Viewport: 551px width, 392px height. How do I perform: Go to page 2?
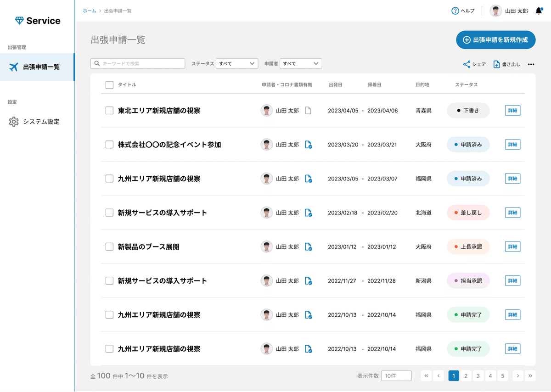(466, 376)
